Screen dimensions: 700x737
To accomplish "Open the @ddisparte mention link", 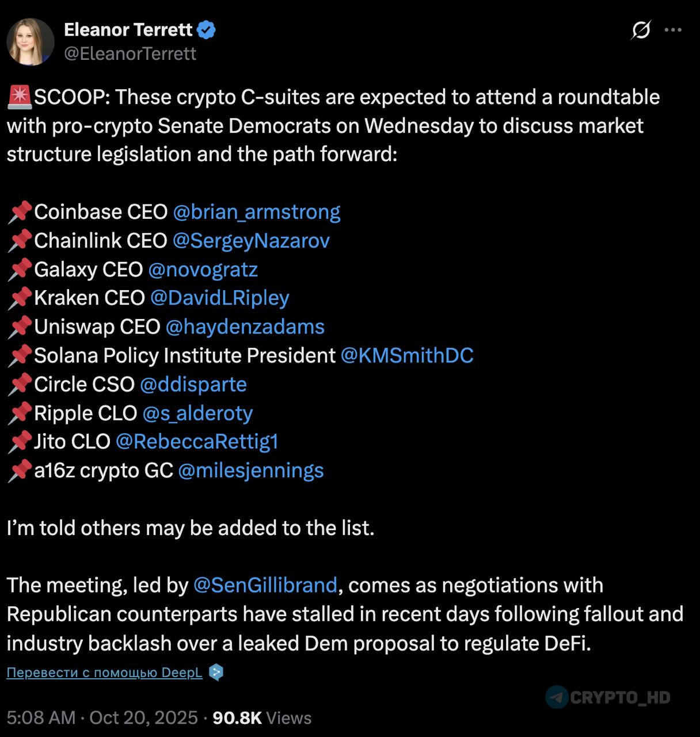I will (193, 385).
